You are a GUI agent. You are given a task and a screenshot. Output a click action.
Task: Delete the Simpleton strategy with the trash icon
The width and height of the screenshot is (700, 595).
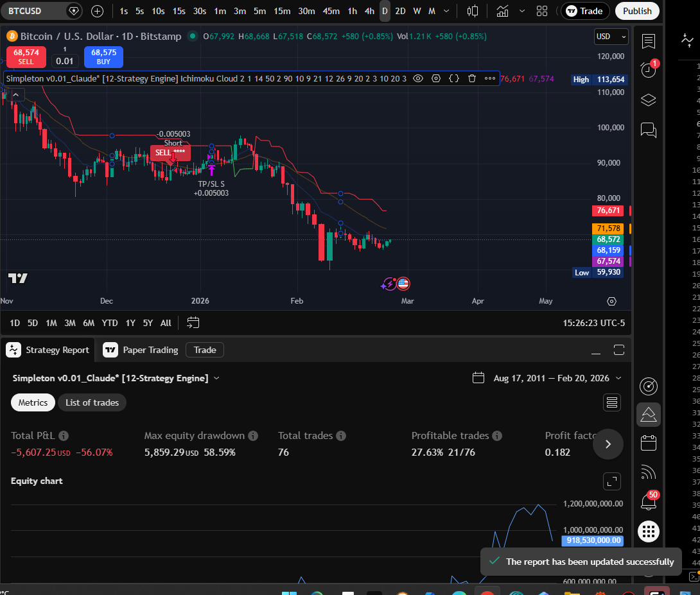[x=471, y=78]
